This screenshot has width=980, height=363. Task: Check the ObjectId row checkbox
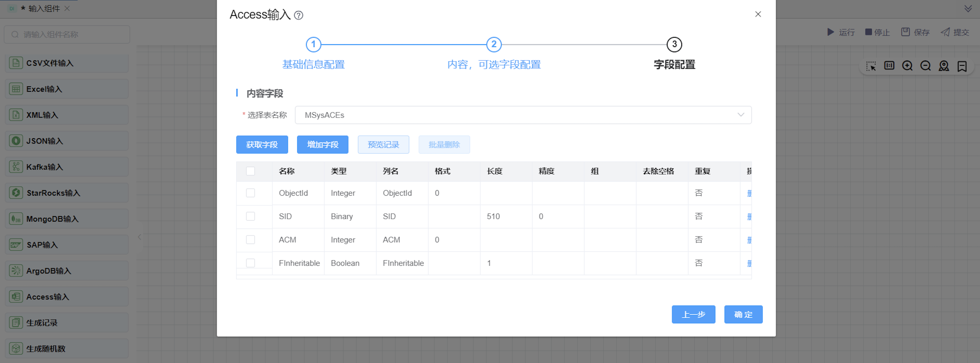pyautogui.click(x=250, y=193)
